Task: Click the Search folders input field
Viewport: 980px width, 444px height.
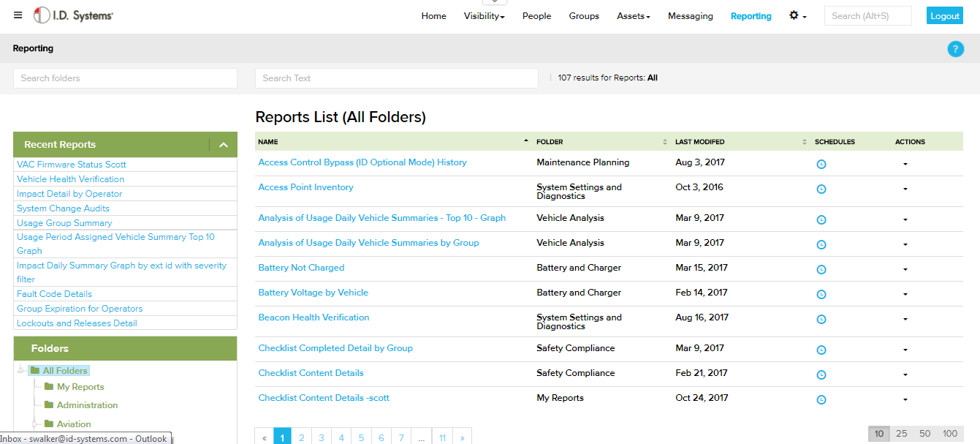Action: pyautogui.click(x=125, y=78)
